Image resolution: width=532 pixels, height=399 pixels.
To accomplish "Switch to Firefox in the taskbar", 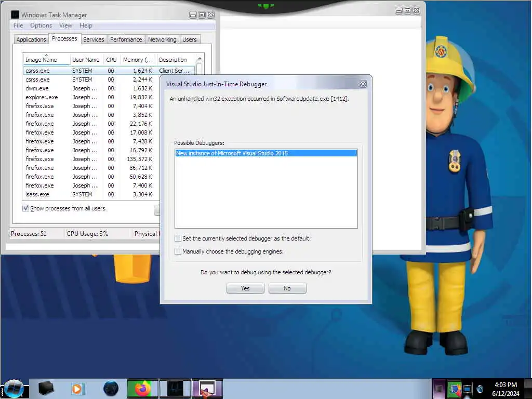I will coord(143,389).
